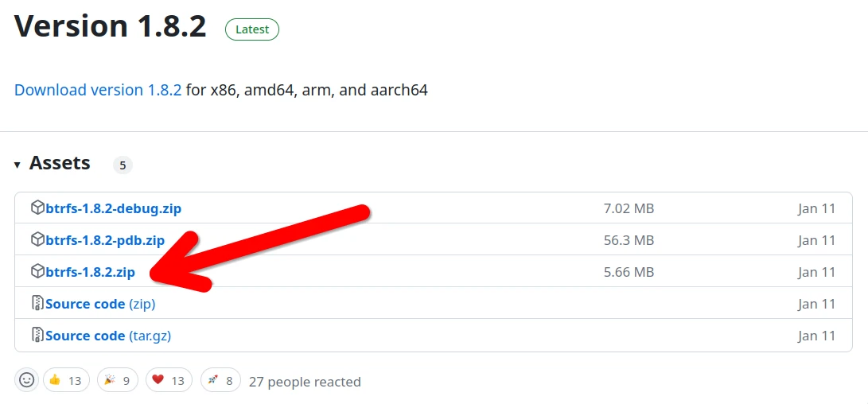Click zip file icon beside Source code (zip)

point(37,304)
